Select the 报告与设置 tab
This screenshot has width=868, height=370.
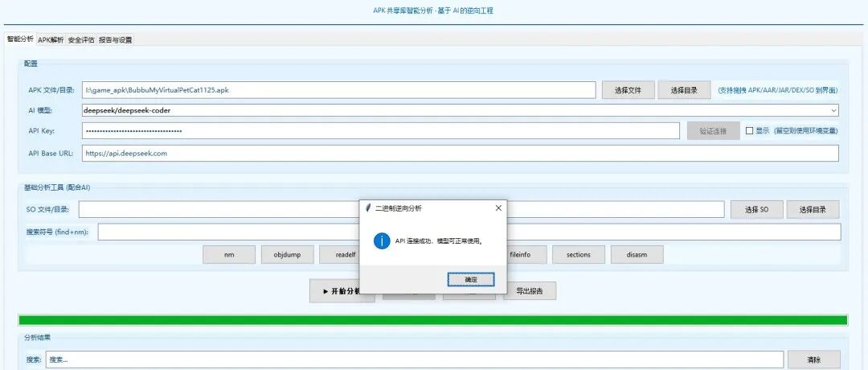[115, 40]
